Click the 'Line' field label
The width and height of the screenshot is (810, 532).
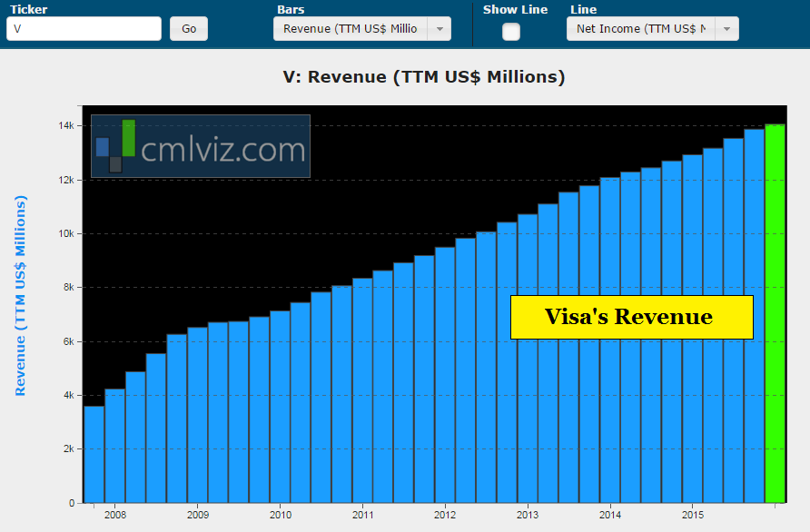(583, 9)
